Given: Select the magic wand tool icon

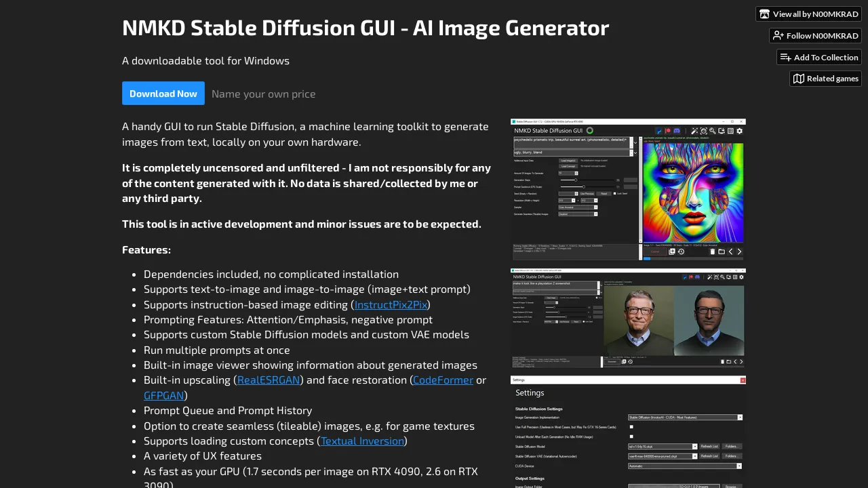Looking at the screenshot, I should (x=694, y=131).
